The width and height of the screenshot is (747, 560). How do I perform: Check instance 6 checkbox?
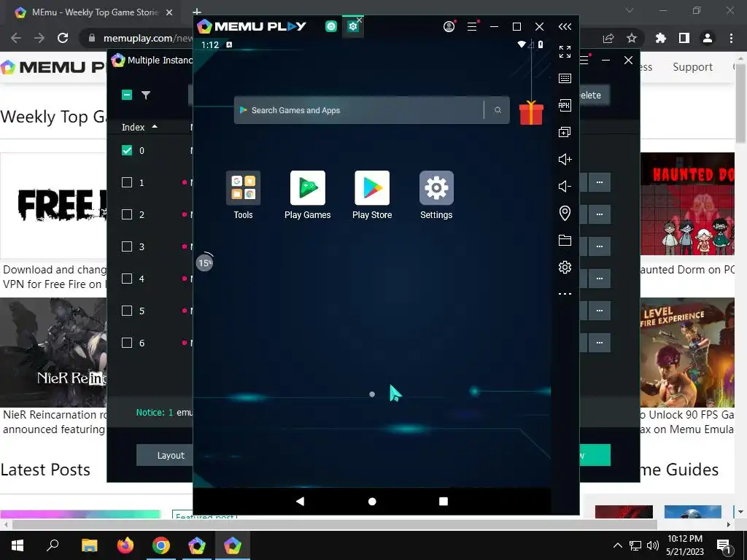pyautogui.click(x=127, y=343)
